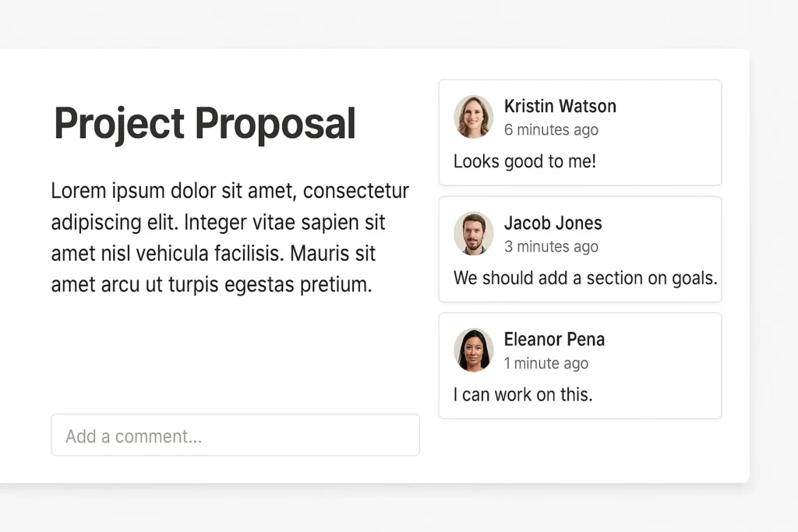Screen dimensions: 798x532
Task: Click the word "consectetur" in the paragraph
Action: click(355, 191)
